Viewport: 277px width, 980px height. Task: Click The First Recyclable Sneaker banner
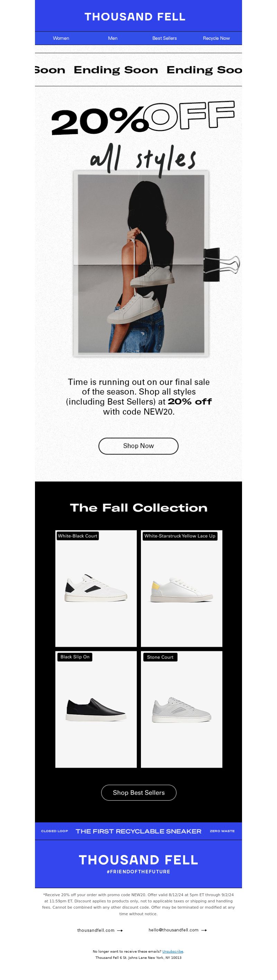[x=138, y=831]
